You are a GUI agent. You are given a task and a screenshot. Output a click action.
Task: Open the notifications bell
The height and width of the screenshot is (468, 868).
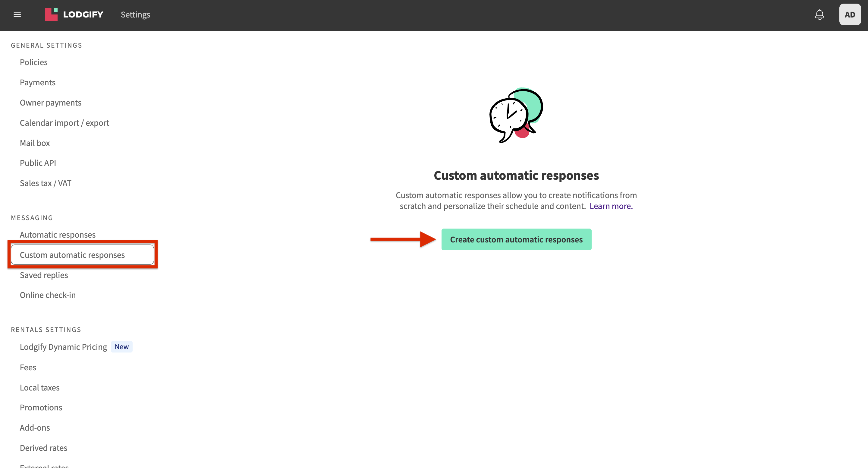pyautogui.click(x=819, y=14)
